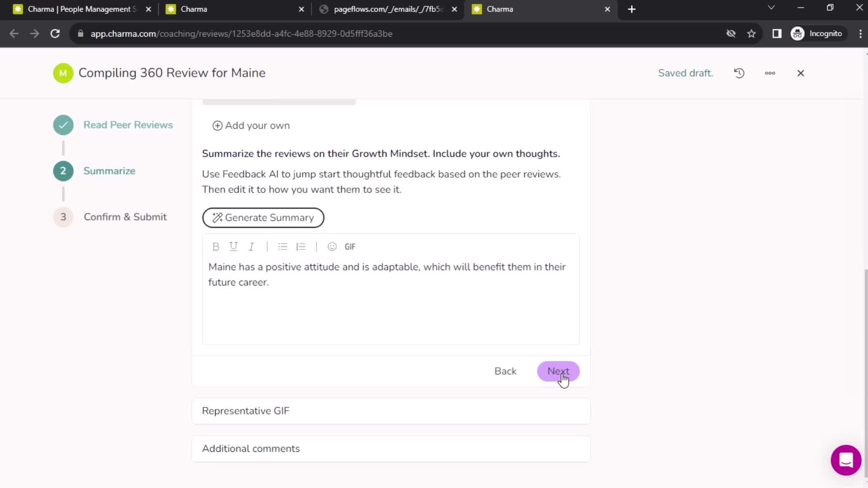Expand the Add your own option
The image size is (868, 488).
[251, 125]
